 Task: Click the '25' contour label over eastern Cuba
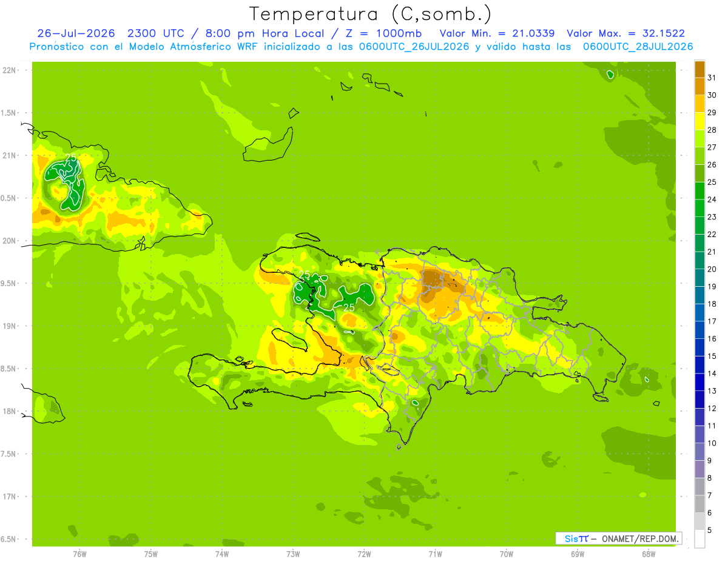pos(71,158)
